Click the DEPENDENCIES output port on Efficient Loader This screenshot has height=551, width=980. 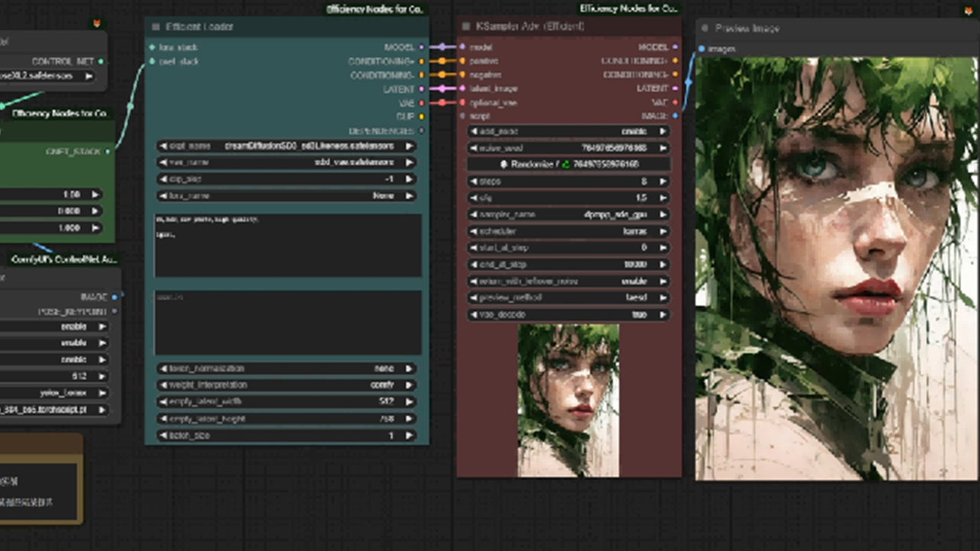(x=421, y=131)
